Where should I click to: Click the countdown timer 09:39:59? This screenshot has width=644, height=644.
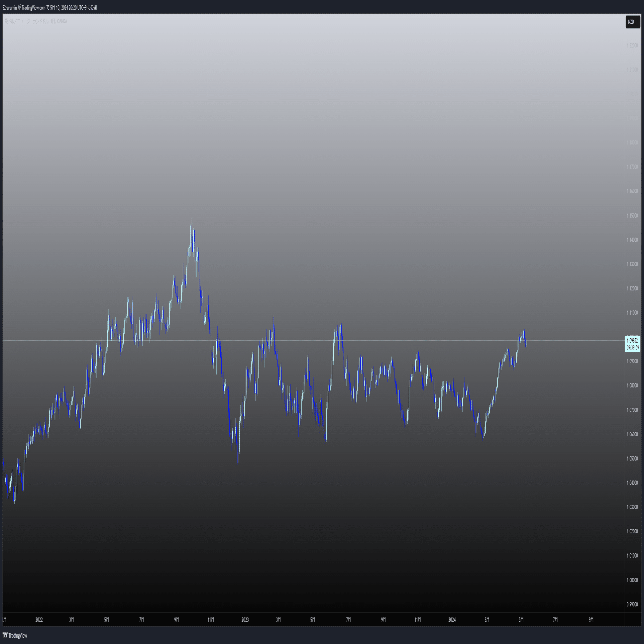[632, 348]
